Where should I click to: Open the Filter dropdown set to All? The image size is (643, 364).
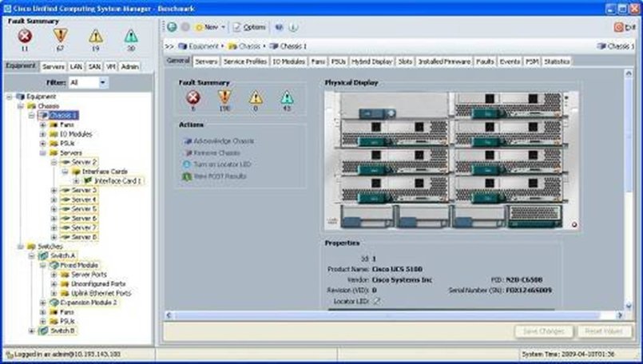(88, 82)
